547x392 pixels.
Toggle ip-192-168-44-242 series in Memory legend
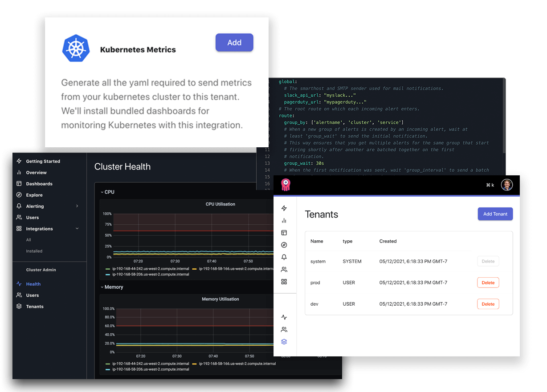coord(147,364)
